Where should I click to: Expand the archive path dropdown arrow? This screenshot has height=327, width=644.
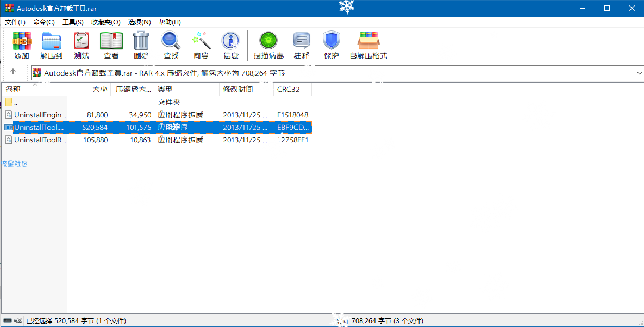pyautogui.click(x=640, y=73)
